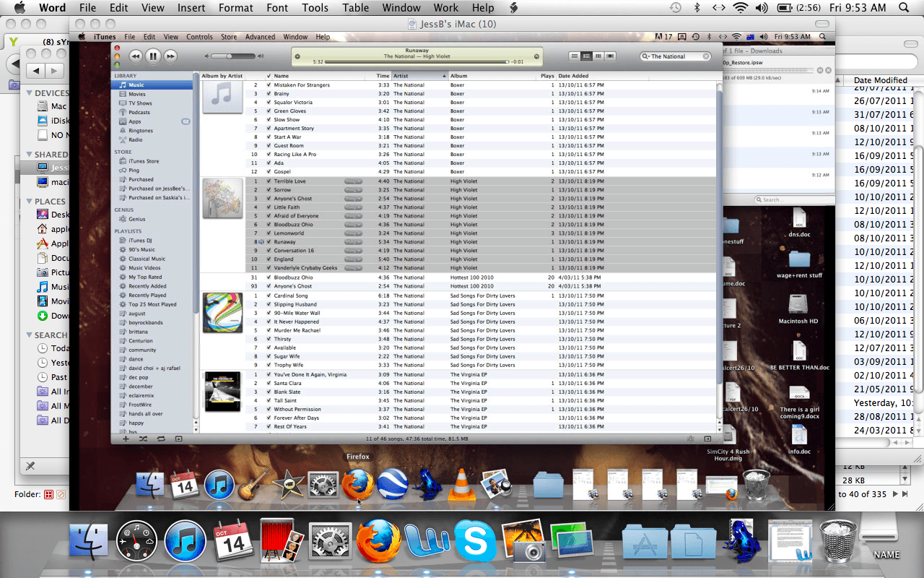The image size is (924, 578).
Task: Click the iTunes volume slider
Action: (232, 56)
